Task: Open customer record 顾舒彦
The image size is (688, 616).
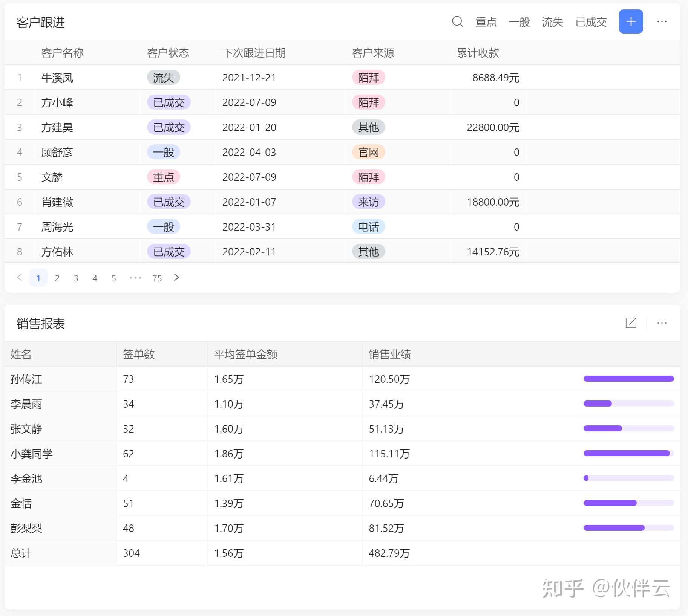Action: pos(57,152)
